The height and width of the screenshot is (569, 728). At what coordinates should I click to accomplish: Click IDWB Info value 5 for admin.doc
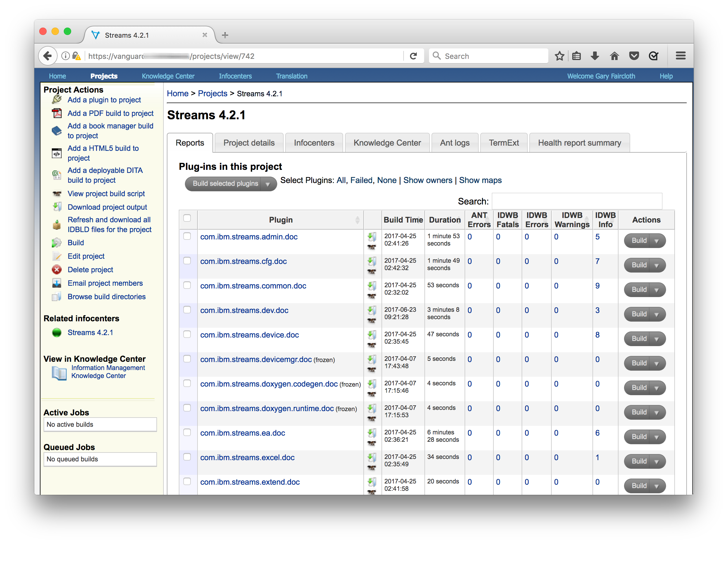coord(597,237)
